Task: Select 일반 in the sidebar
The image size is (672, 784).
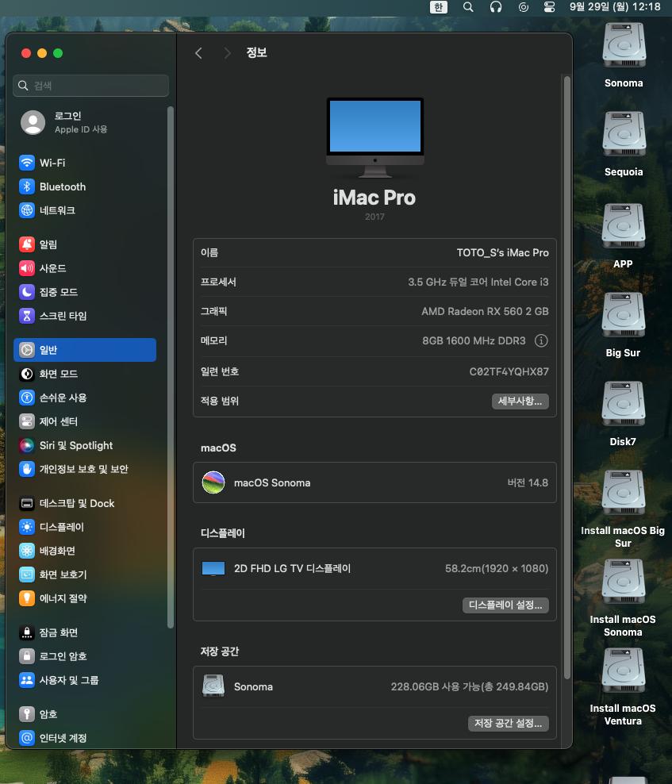Action: tap(85, 350)
